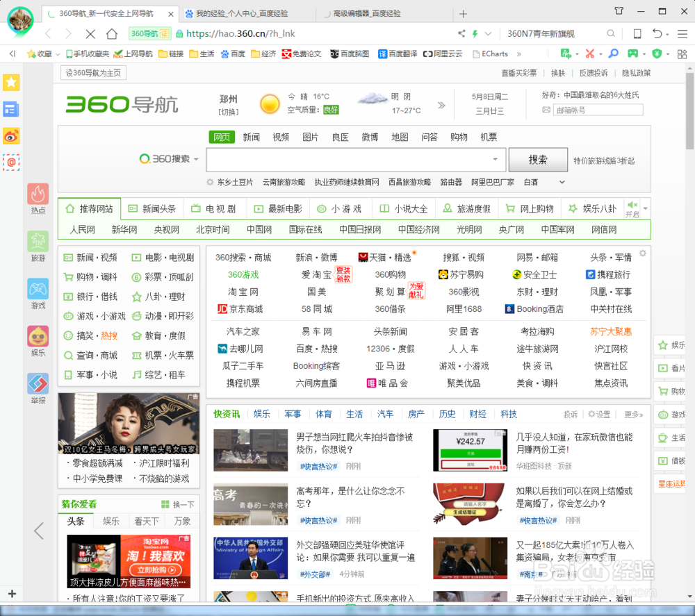Select the 旅游 palm tree icon
The height and width of the screenshot is (616, 695).
click(x=38, y=242)
